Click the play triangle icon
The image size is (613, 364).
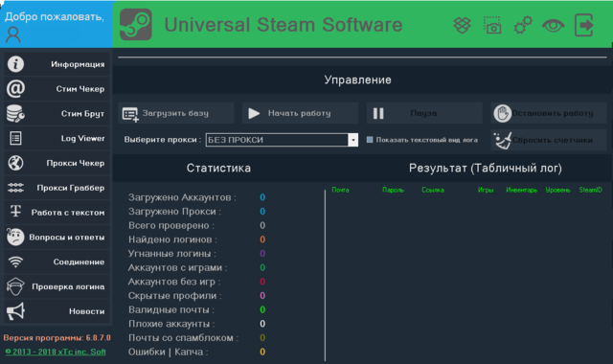(254, 113)
